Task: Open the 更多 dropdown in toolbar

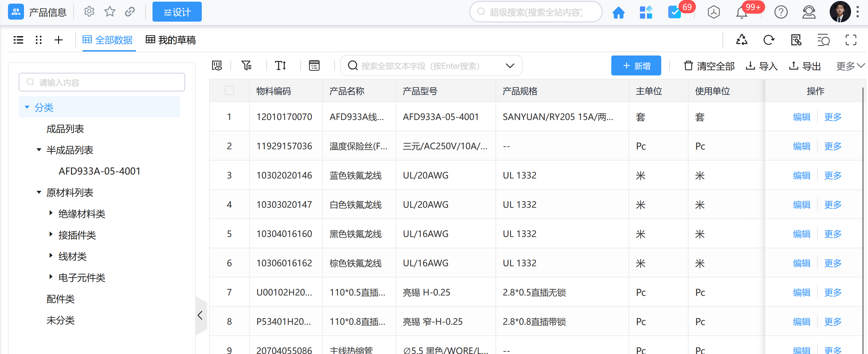Action: [x=850, y=66]
